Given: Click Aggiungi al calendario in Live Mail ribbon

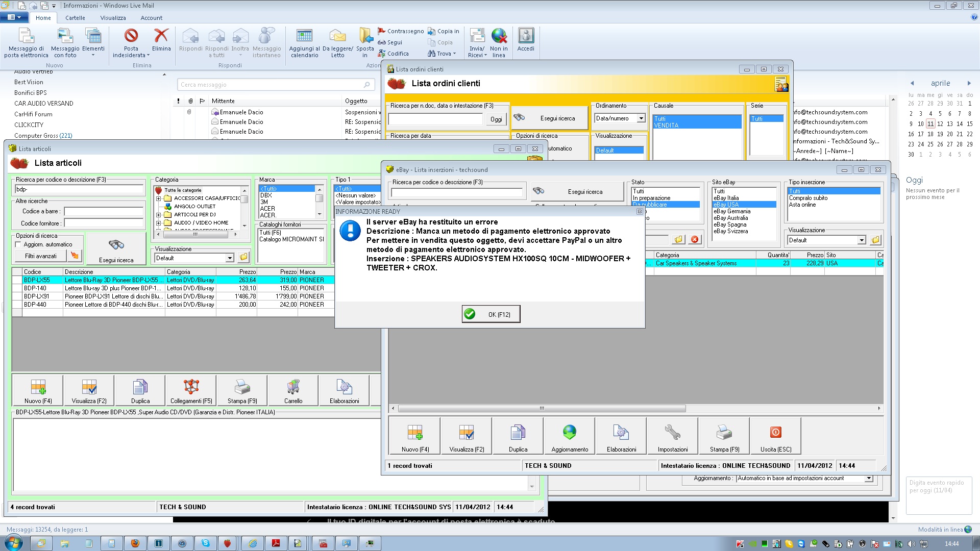Looking at the screenshot, I should coord(305,43).
